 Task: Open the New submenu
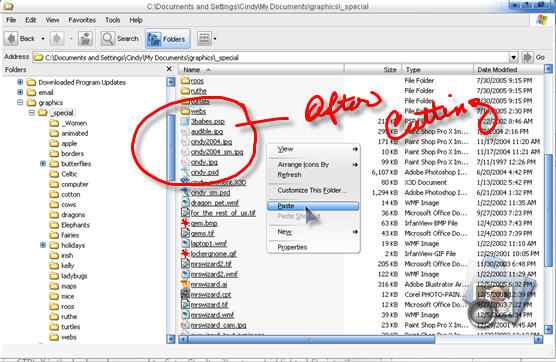click(x=313, y=232)
